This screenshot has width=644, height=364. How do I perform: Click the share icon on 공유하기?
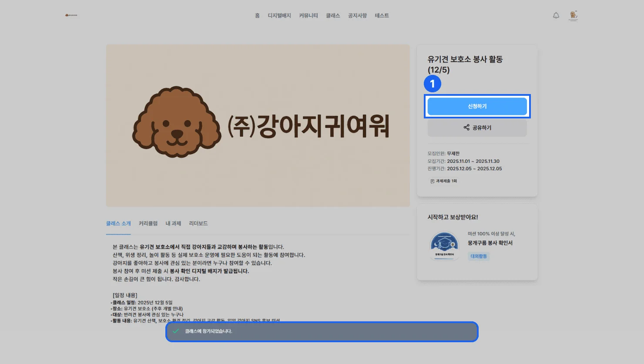[x=466, y=128]
